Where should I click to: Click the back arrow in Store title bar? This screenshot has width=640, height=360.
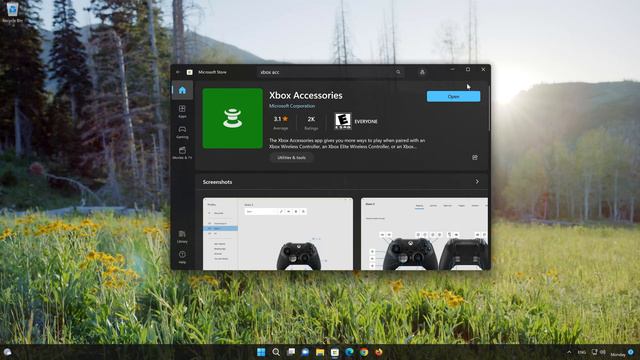(x=178, y=72)
